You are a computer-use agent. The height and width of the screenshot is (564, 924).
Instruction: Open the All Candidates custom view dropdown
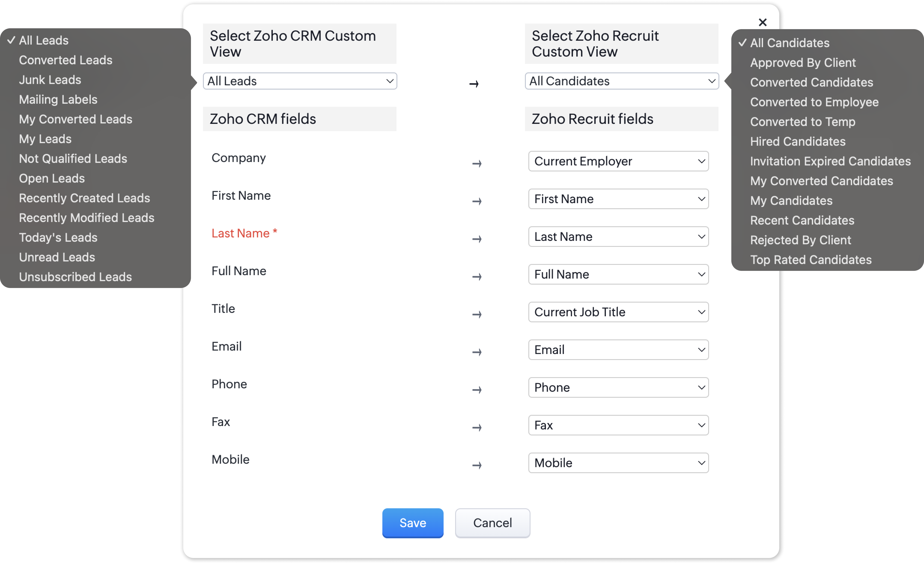click(621, 81)
